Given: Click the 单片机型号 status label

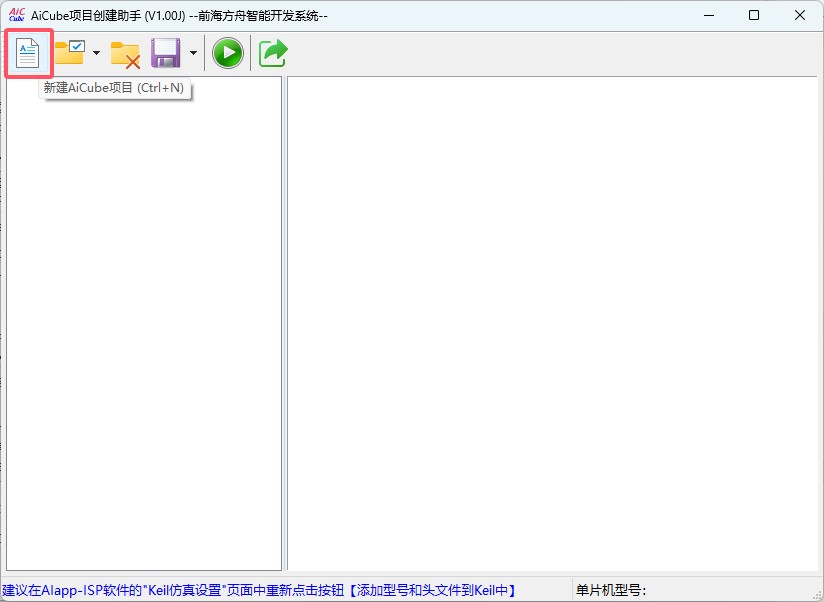Looking at the screenshot, I should (611, 590).
